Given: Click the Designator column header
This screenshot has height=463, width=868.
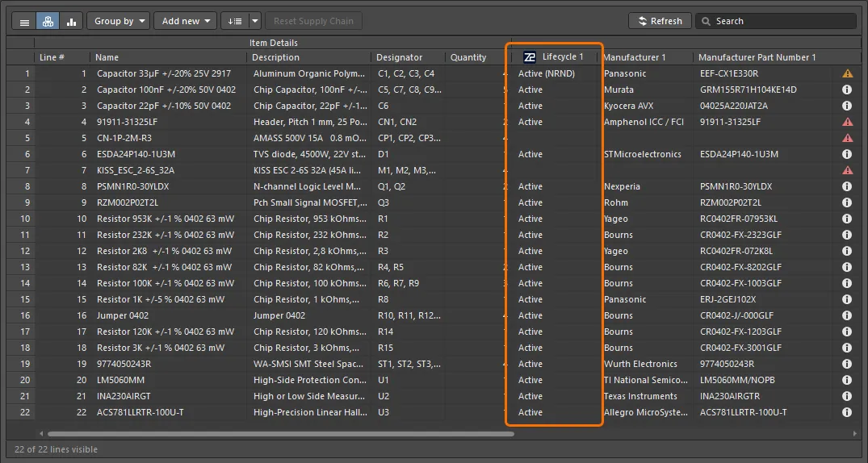Looking at the screenshot, I should tap(400, 57).
